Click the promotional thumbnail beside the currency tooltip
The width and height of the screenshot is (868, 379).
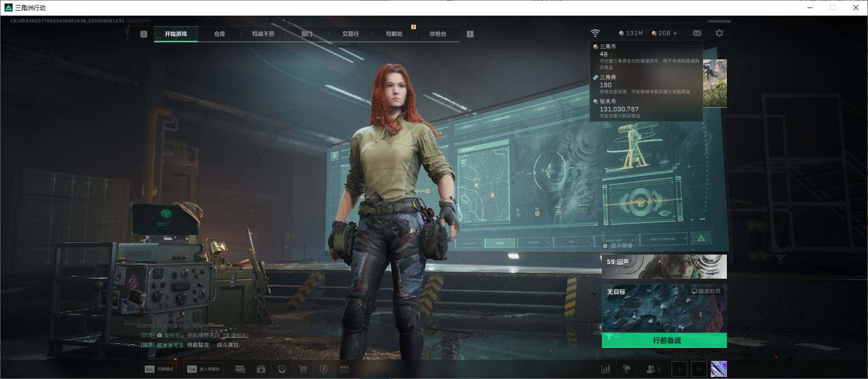coord(715,84)
